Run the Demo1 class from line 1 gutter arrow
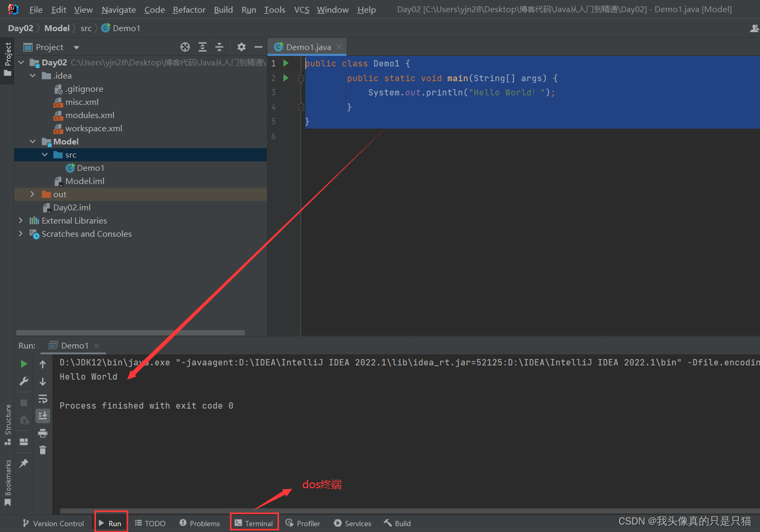The width and height of the screenshot is (760, 532). click(x=286, y=63)
